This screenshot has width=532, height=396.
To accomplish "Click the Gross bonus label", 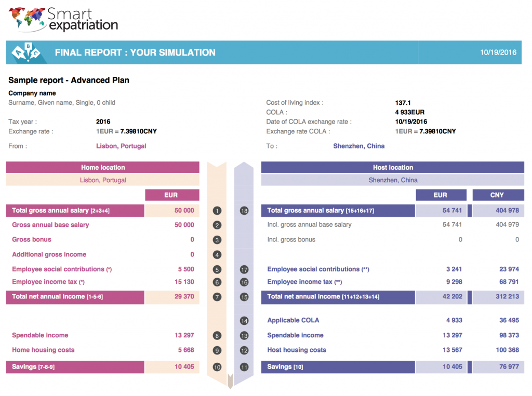I will [x=32, y=239].
